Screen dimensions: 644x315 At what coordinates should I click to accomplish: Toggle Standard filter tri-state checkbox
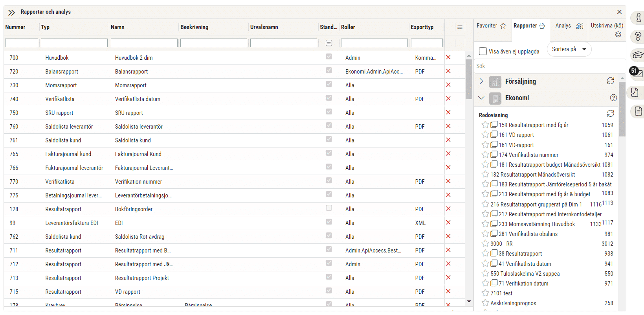click(x=329, y=43)
